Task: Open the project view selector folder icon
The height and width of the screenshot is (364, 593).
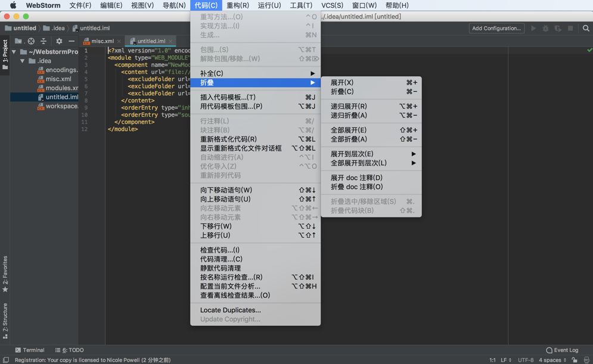Action: (x=18, y=41)
